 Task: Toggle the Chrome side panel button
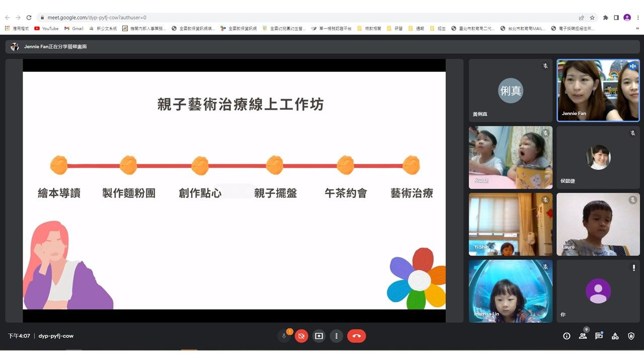coord(616,18)
